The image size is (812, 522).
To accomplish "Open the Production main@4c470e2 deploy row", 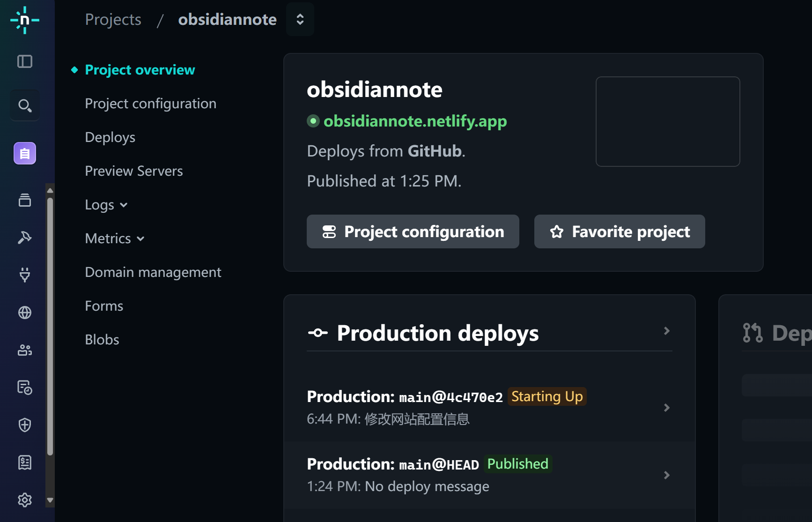I will [489, 408].
